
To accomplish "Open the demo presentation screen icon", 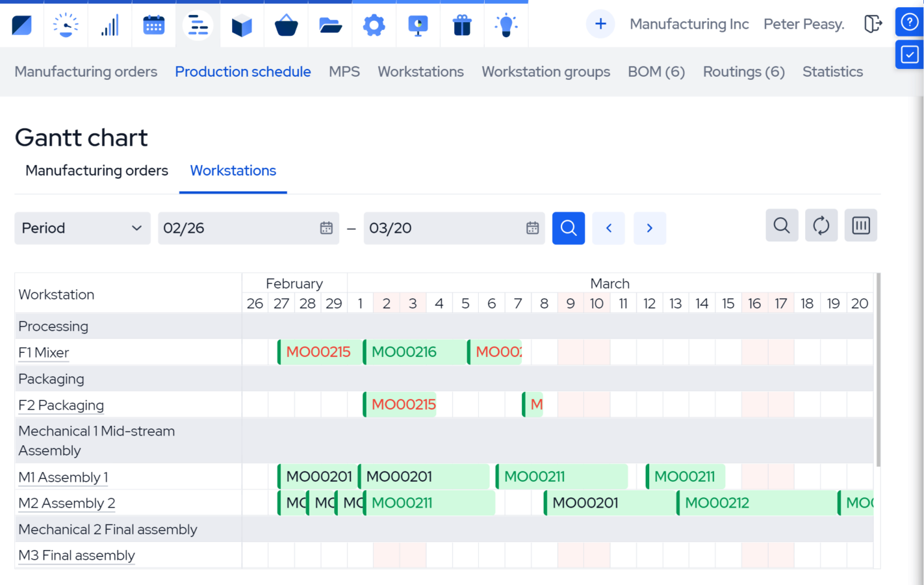I will pyautogui.click(x=418, y=25).
